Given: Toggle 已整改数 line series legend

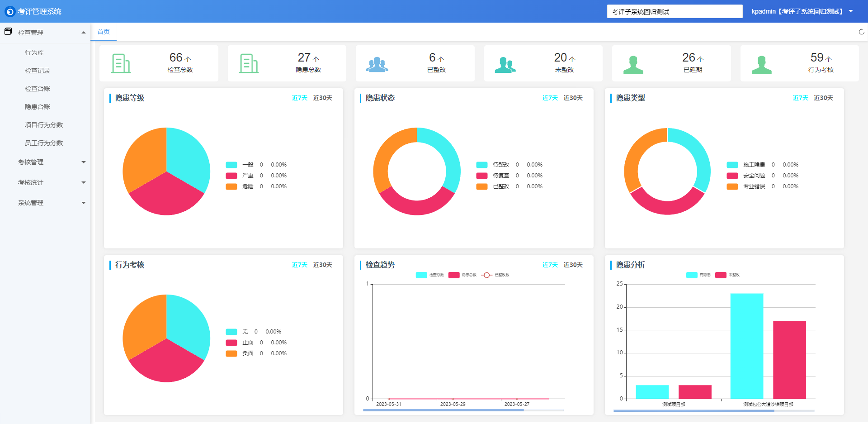Looking at the screenshot, I should tap(495, 275).
